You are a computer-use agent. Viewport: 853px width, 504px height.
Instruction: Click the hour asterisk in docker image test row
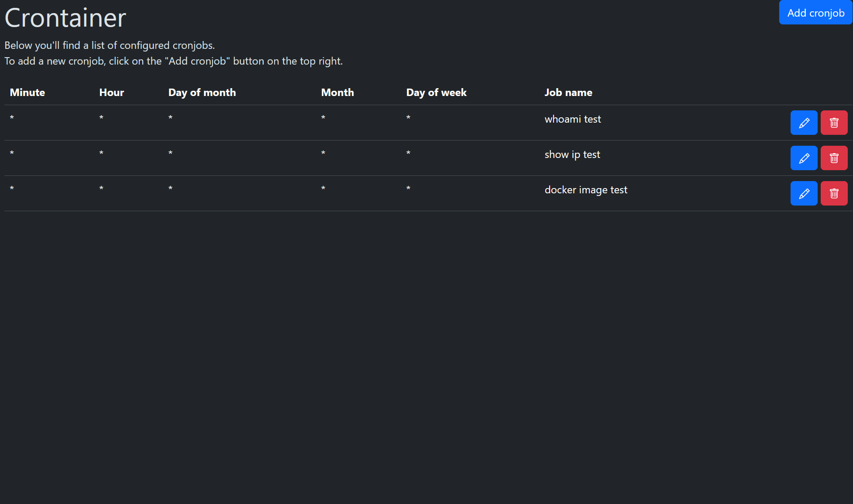click(101, 189)
